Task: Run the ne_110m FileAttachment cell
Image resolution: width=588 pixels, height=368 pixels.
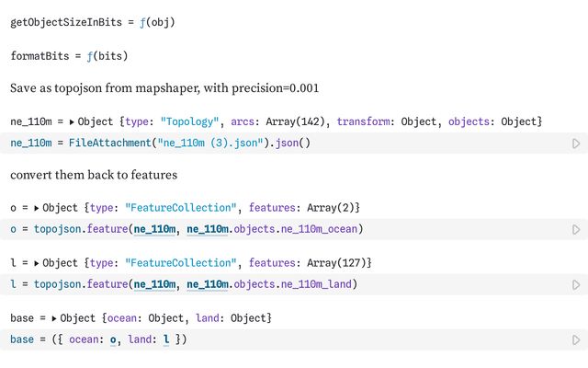Action: point(576,144)
